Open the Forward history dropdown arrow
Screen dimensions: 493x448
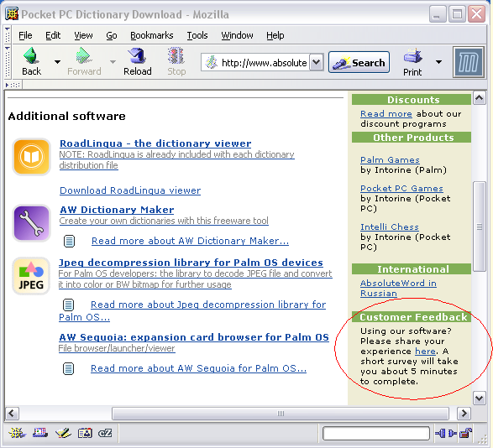point(113,62)
